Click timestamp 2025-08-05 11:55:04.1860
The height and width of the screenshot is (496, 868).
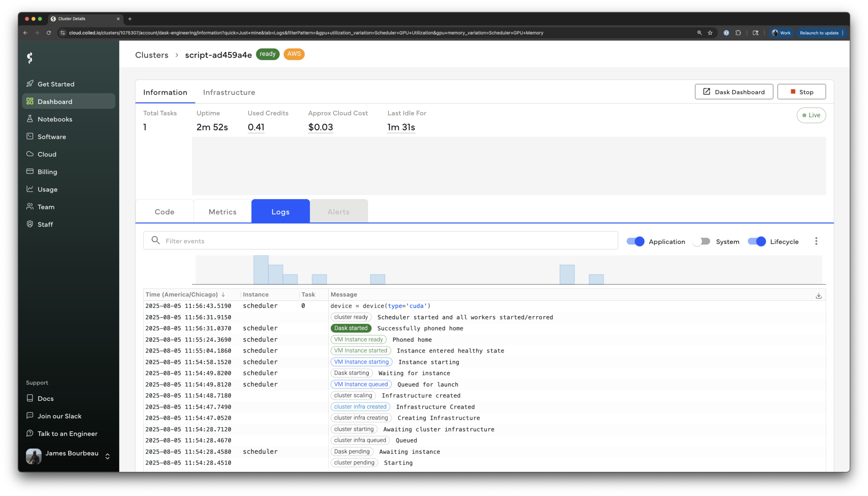(188, 350)
